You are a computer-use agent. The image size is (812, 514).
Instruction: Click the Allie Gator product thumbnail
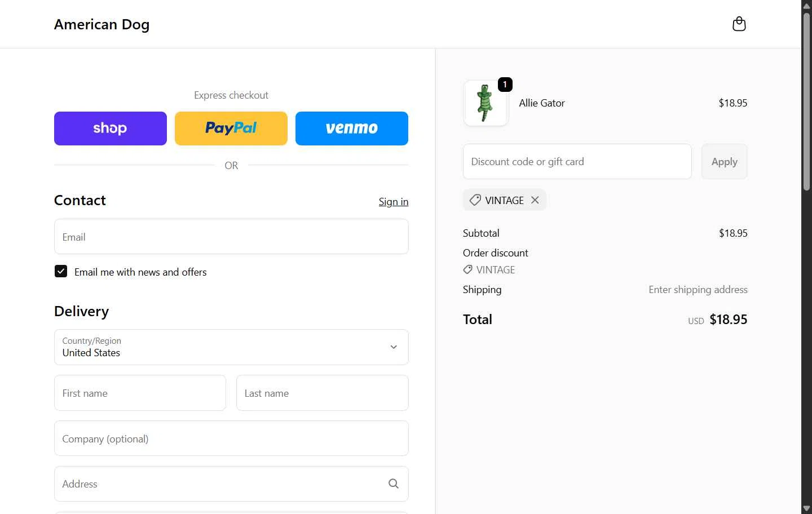click(x=486, y=103)
